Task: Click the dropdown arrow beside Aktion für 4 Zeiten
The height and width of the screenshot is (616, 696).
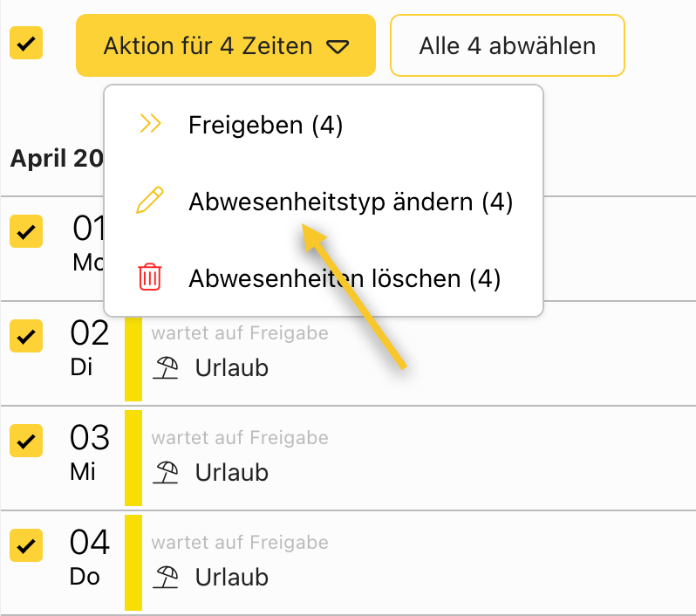Action: [338, 46]
